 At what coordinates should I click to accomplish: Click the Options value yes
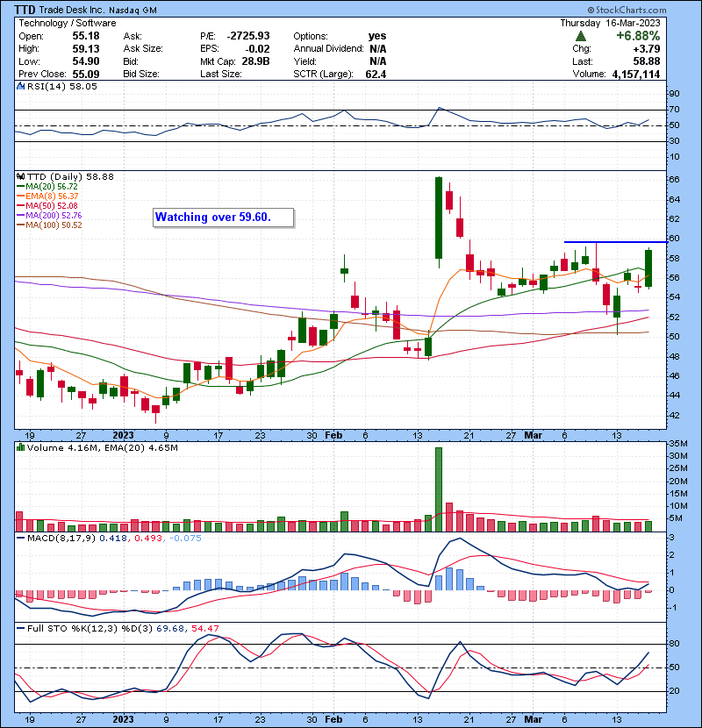tap(377, 36)
